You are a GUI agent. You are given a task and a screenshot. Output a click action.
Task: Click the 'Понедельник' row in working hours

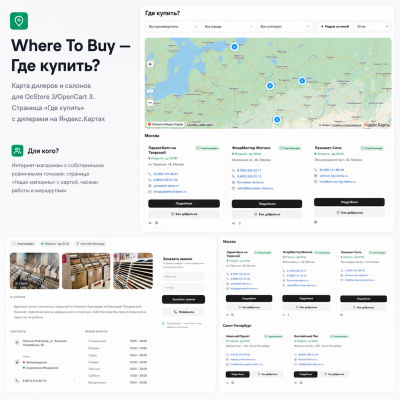(x=117, y=341)
